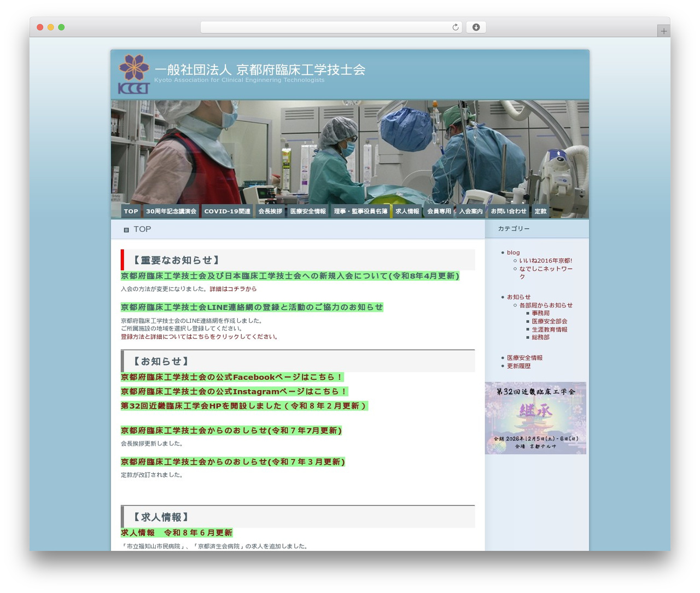Image resolution: width=700 pixels, height=593 pixels.
Task: Select the 生涯教育情報 subcategory
Action: coord(550,330)
